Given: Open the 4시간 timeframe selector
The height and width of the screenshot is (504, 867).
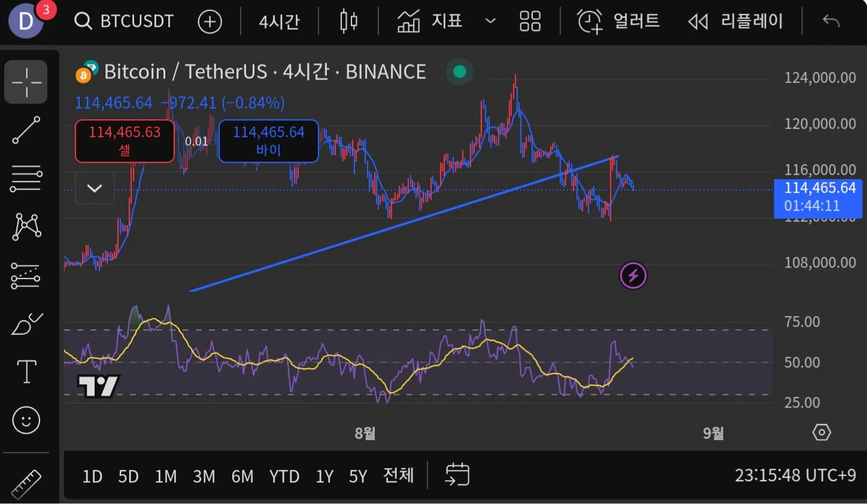Looking at the screenshot, I should [x=279, y=22].
